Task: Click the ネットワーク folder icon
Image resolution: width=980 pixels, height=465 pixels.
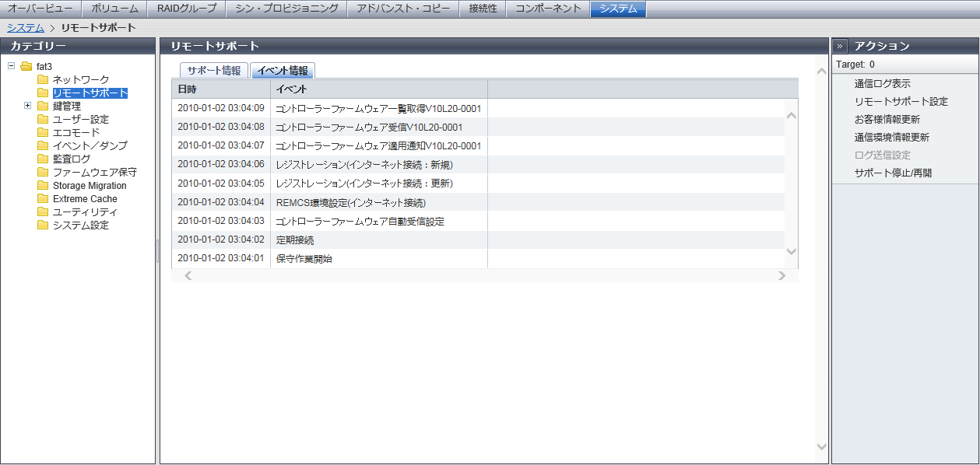Action: (x=43, y=79)
